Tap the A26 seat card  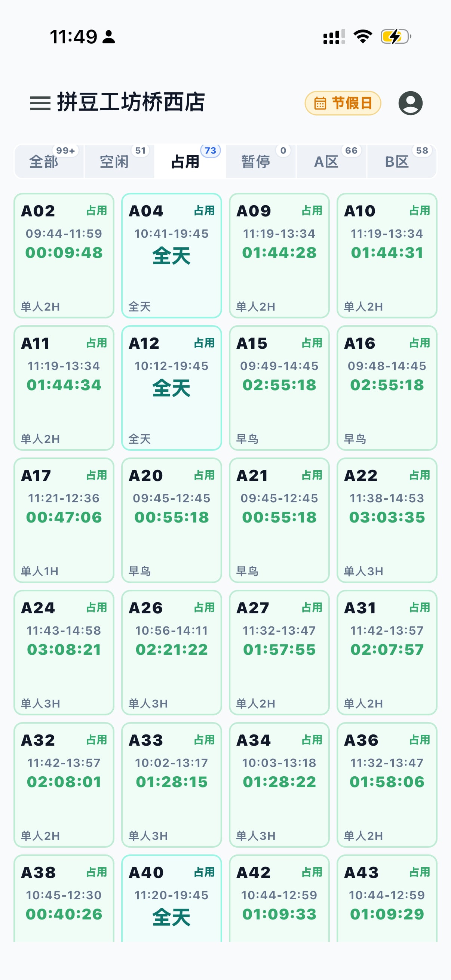[x=172, y=653]
